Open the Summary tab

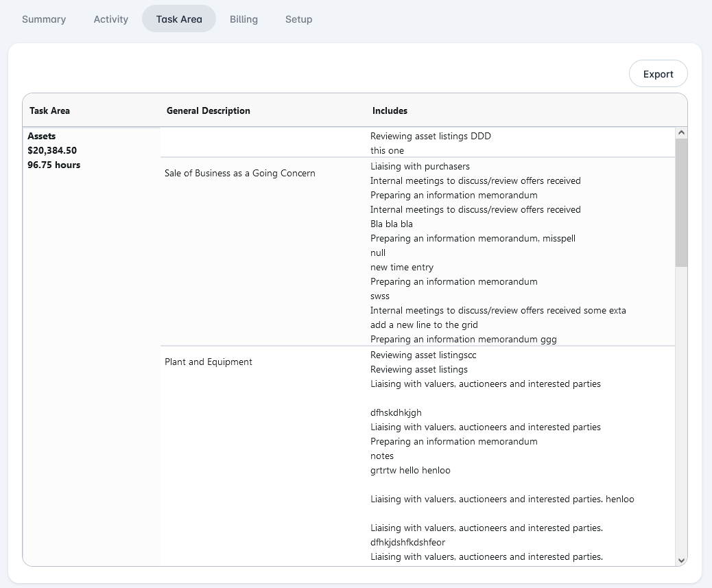44,19
